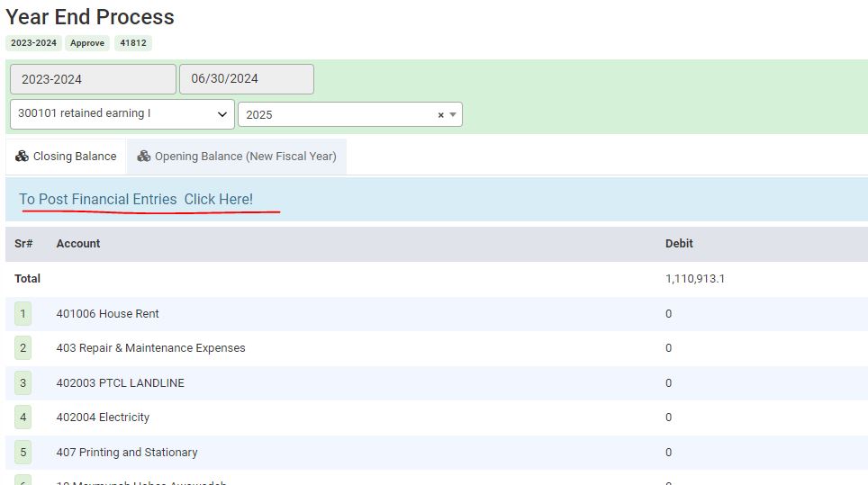The width and height of the screenshot is (868, 485).
Task: Click the To Post Financial Entries link
Action: click(x=136, y=200)
